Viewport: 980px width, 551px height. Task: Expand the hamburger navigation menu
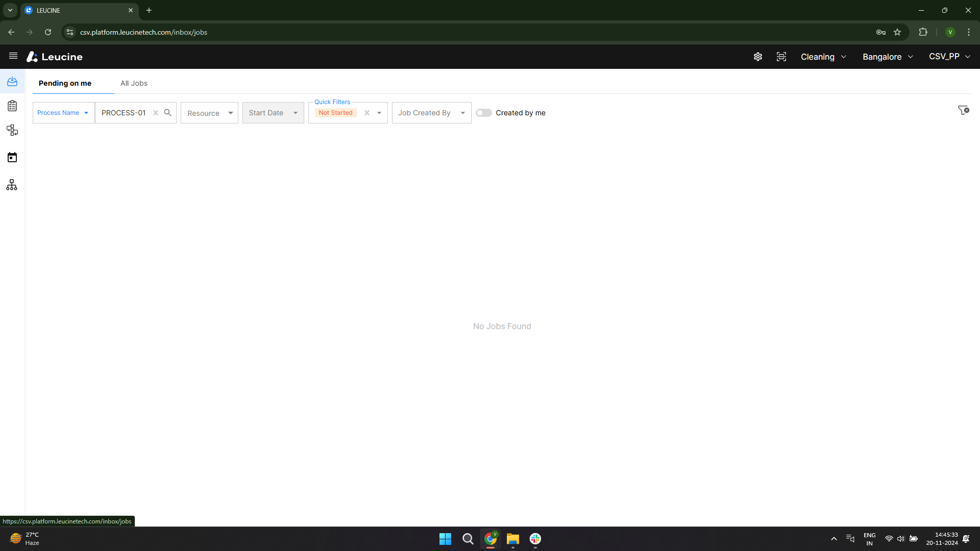click(13, 56)
